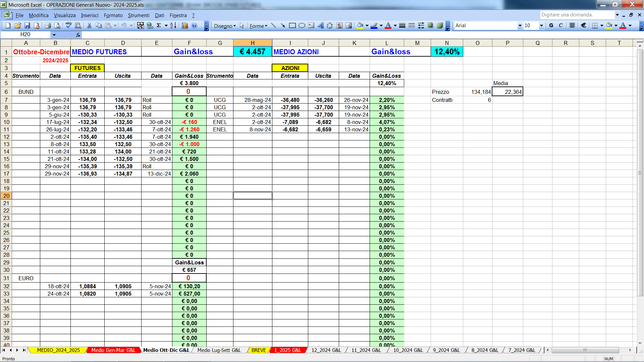The image size is (644, 362).
Task: Pick the Line drawing tool
Action: [274, 25]
